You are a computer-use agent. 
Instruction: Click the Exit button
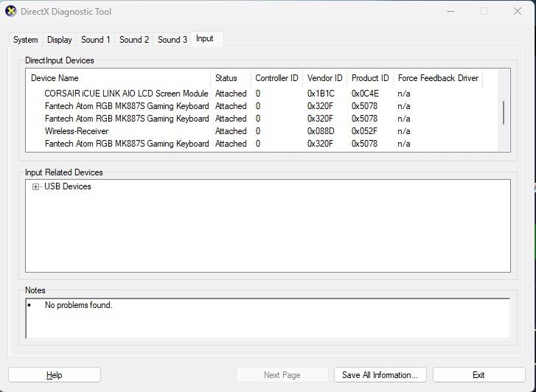tap(478, 375)
